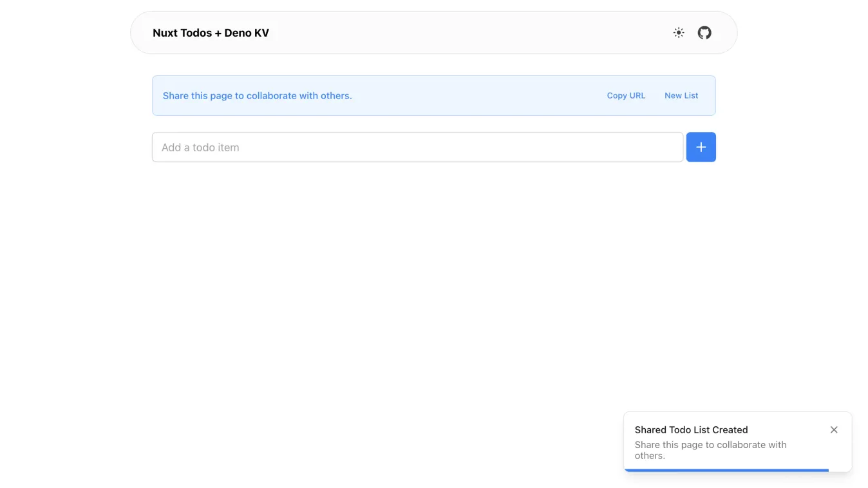Click the blue banner's share message text
The height and width of the screenshot is (488, 868).
coord(257,95)
